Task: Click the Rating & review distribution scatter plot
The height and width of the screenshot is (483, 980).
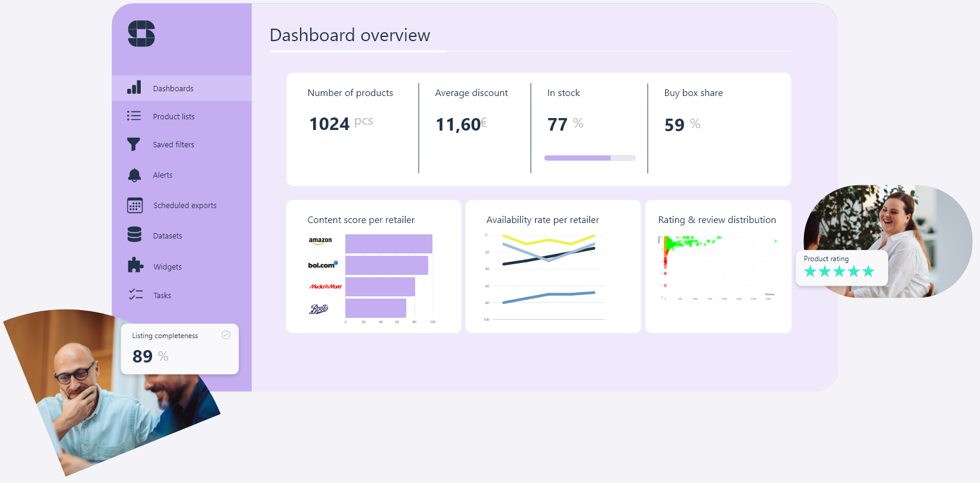Action: point(718,268)
